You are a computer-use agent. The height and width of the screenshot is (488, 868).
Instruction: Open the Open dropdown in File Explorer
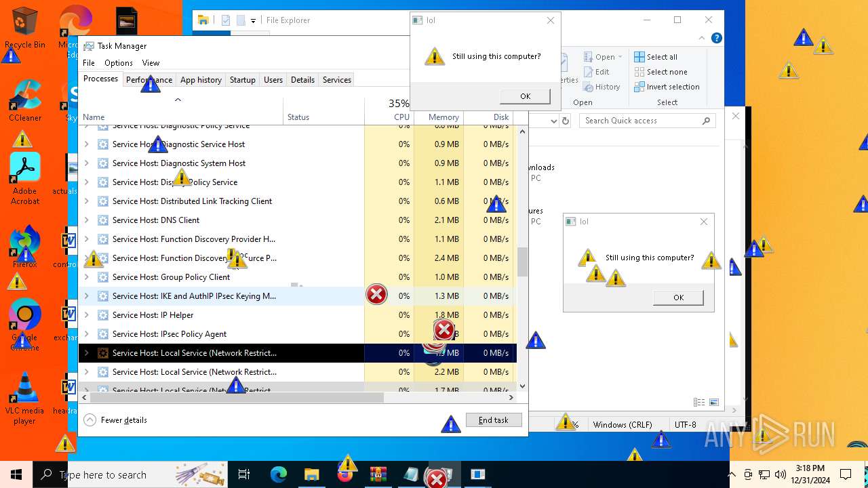tap(602, 57)
